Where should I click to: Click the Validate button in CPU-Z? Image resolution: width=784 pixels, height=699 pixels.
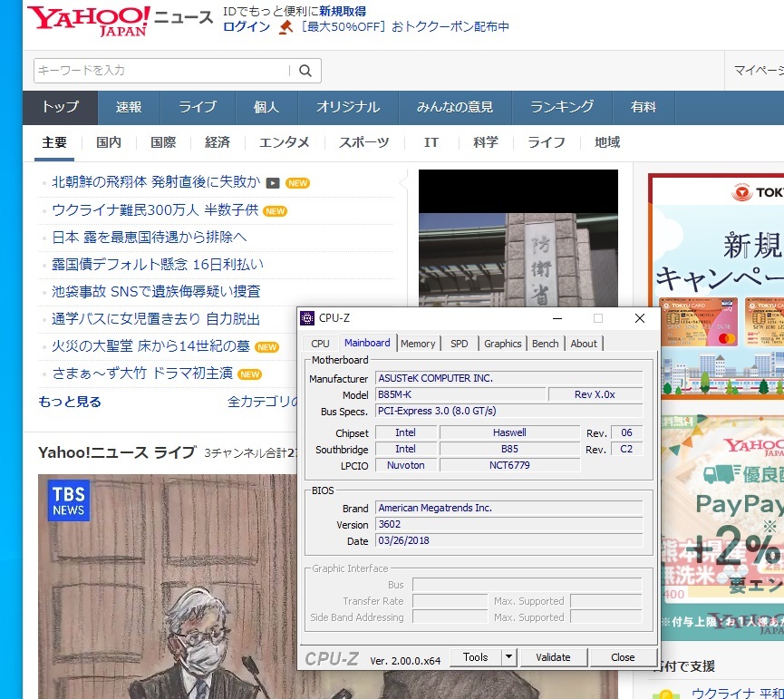point(553,657)
